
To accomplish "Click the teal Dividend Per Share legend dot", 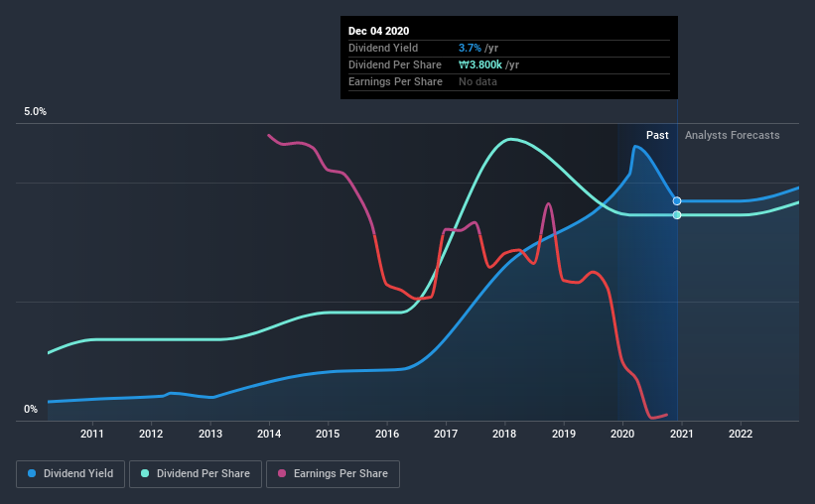I will pyautogui.click(x=145, y=473).
